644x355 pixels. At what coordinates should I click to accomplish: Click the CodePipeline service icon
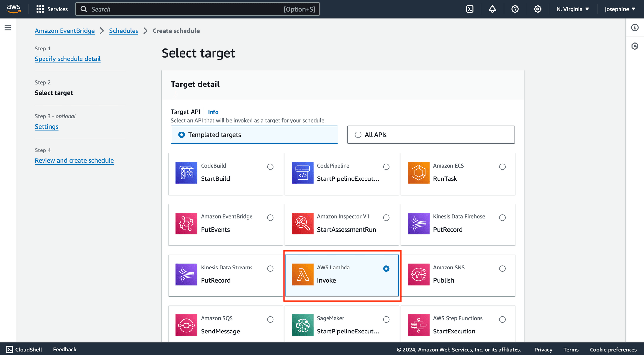(x=302, y=173)
